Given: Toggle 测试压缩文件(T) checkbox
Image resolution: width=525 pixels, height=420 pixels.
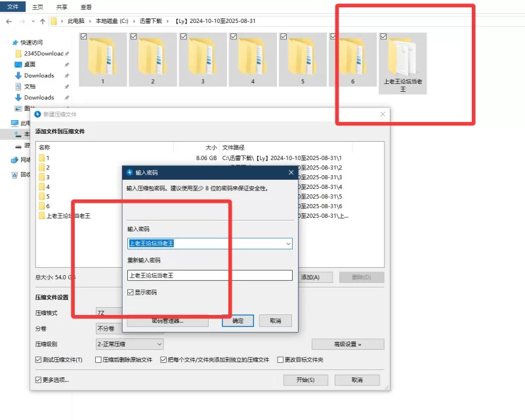Looking at the screenshot, I should coord(38,360).
